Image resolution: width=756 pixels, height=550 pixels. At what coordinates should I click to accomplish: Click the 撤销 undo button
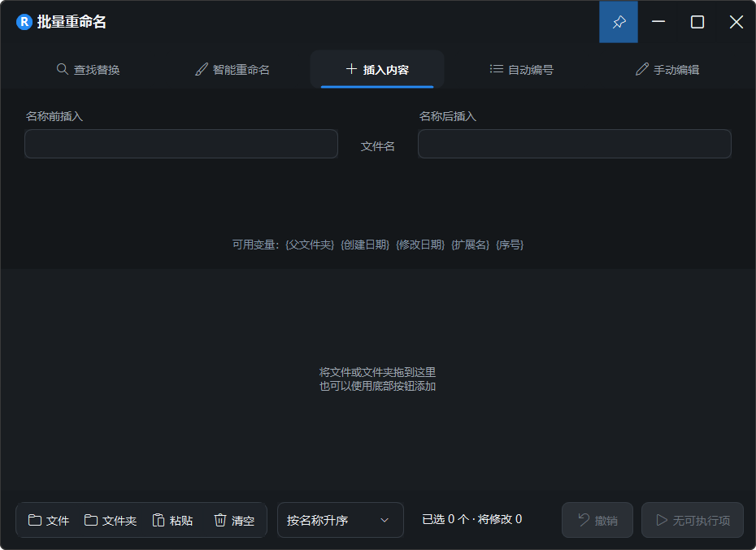pyautogui.click(x=597, y=520)
